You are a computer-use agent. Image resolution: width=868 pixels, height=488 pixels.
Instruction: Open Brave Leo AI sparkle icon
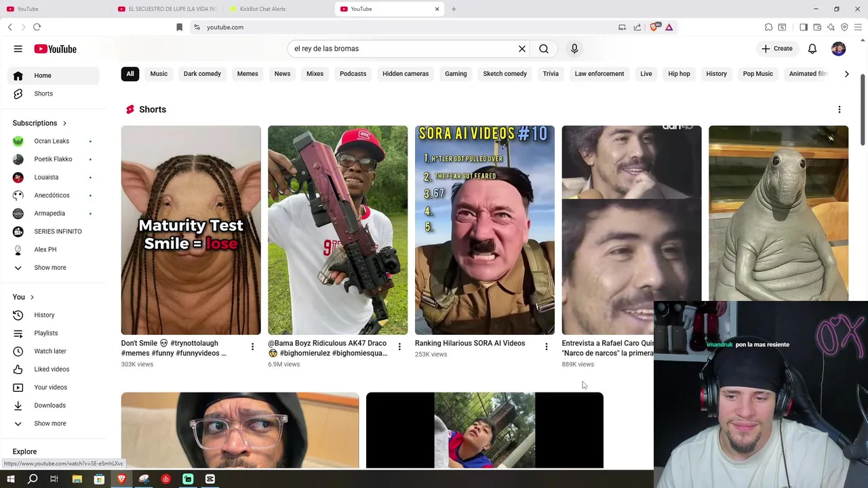pos(831,27)
